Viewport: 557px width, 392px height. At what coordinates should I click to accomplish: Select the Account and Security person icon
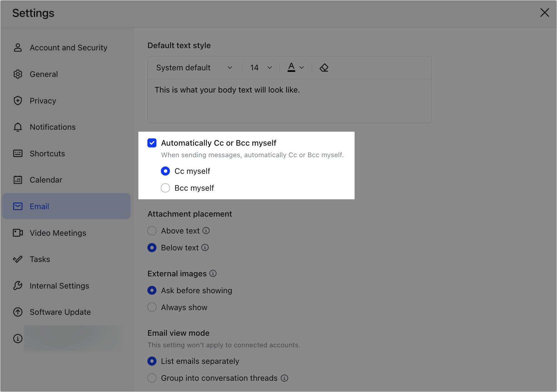[18, 48]
